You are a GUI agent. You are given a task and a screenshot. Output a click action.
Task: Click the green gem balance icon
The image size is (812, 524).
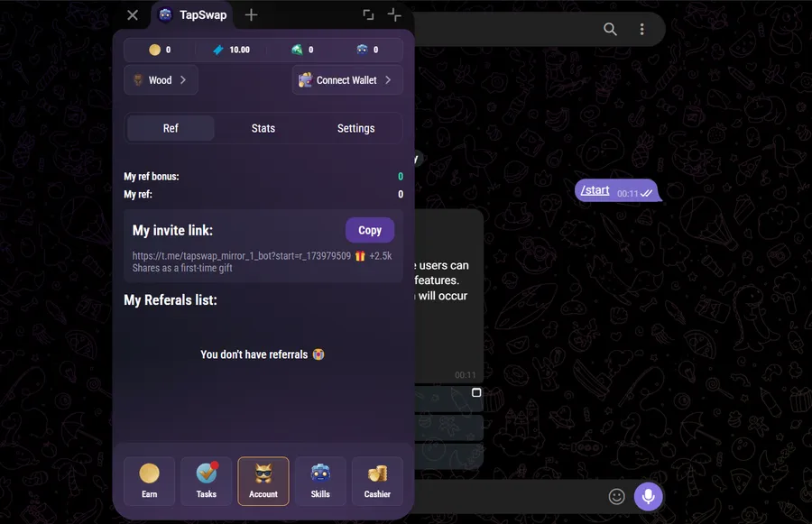pos(297,50)
